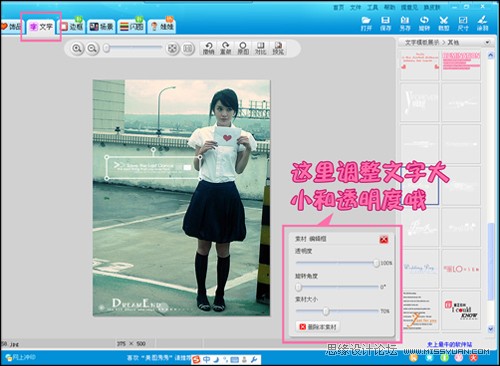
Task: Click the IME soft keyboard icon
Action: 234,359
